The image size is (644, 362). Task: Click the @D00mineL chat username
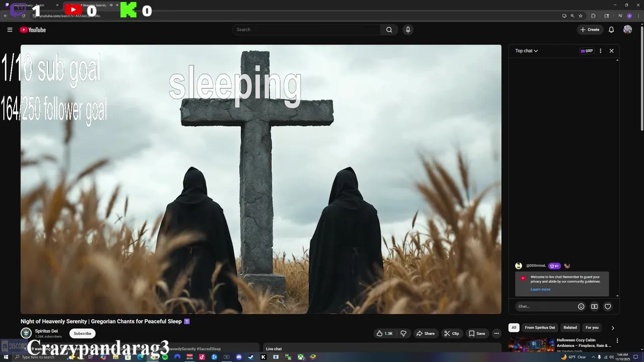[536, 265]
